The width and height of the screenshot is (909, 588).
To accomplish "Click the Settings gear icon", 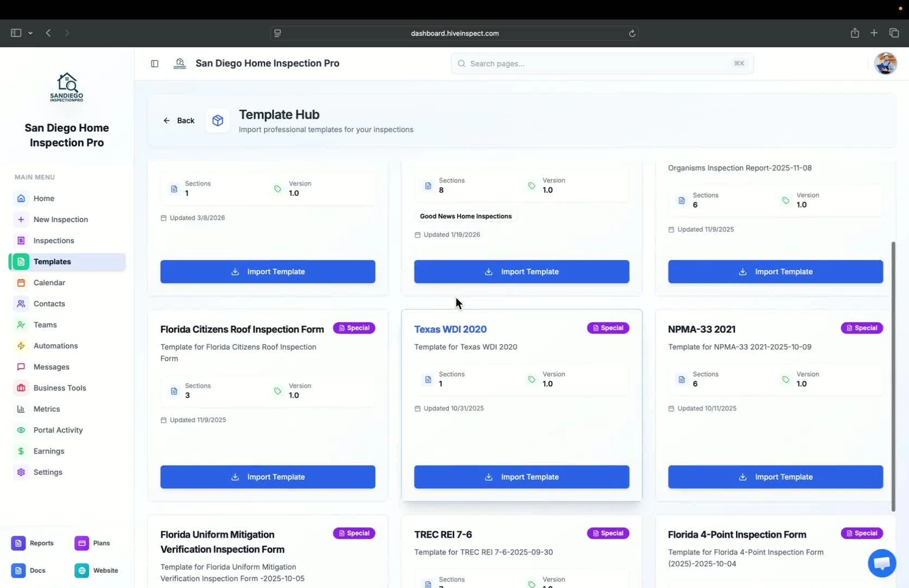I will (21, 472).
